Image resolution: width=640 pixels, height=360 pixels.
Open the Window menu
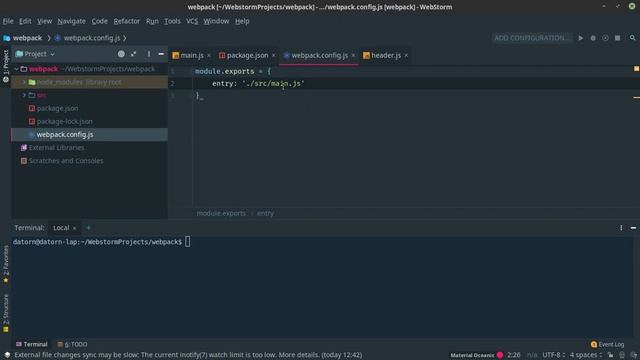[216, 21]
